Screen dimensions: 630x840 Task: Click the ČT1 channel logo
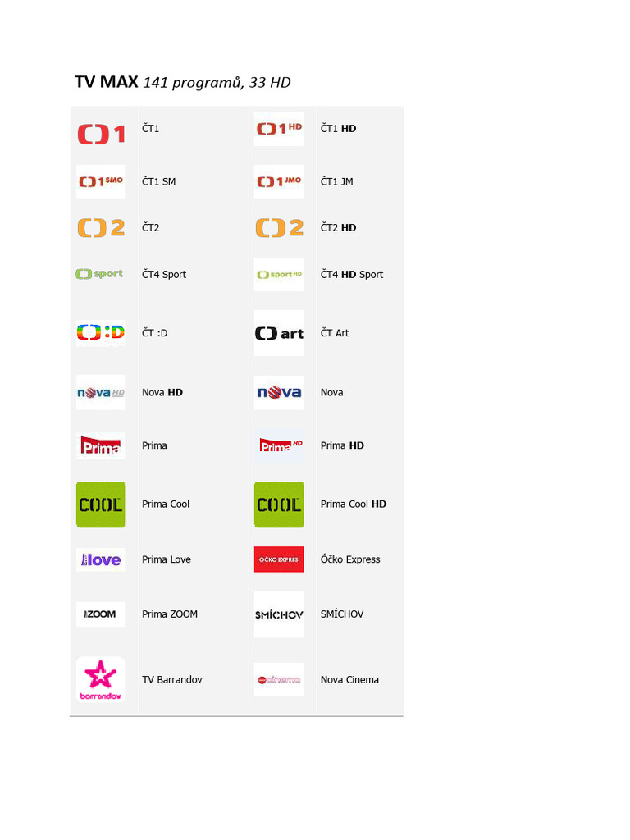pos(101,133)
